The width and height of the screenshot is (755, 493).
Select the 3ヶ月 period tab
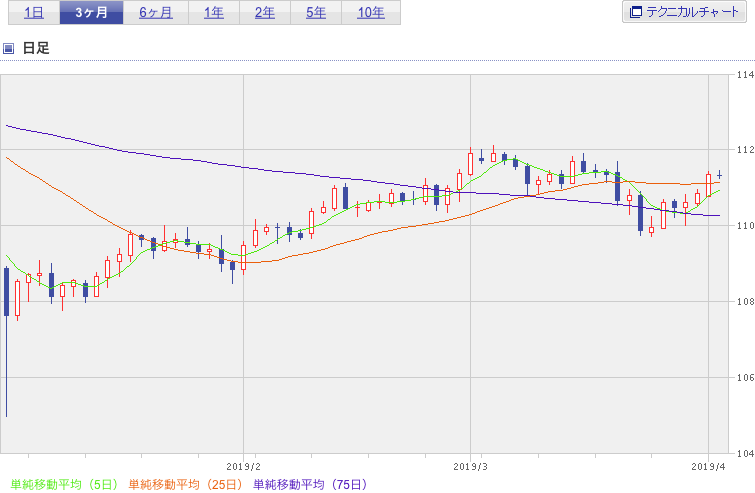pos(91,13)
